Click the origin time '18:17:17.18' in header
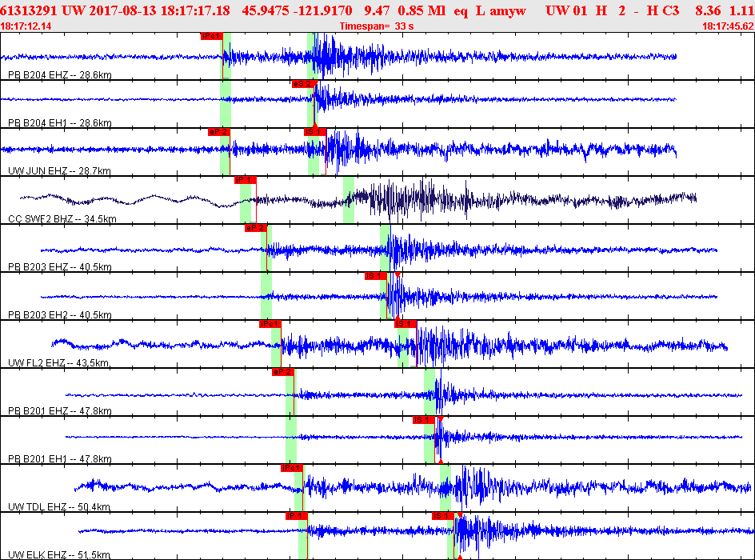The image size is (755, 560). point(195,10)
